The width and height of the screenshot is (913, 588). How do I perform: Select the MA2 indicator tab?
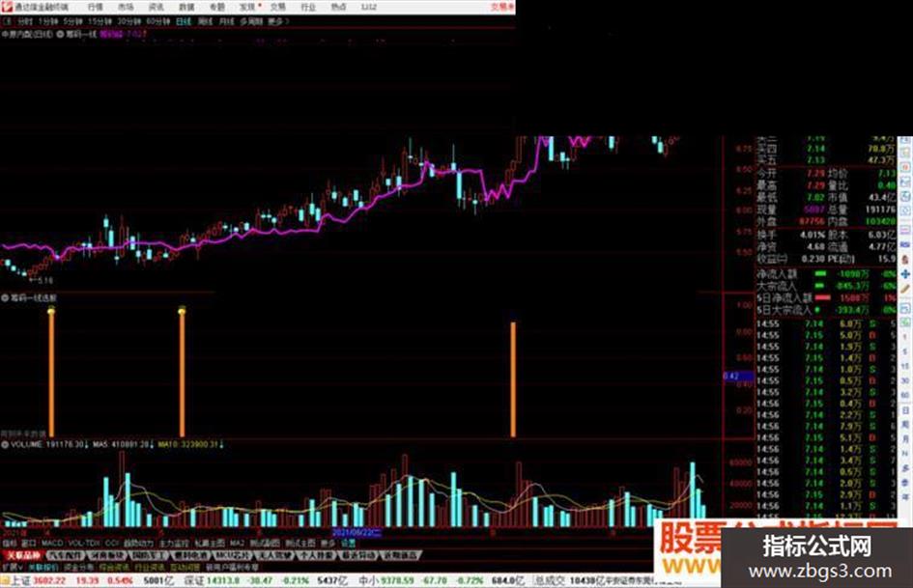(237, 544)
